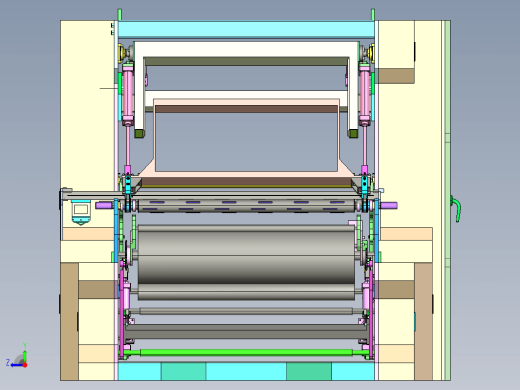Pick the purple shaft end on the left
The image size is (520, 390).
[x=104, y=205]
